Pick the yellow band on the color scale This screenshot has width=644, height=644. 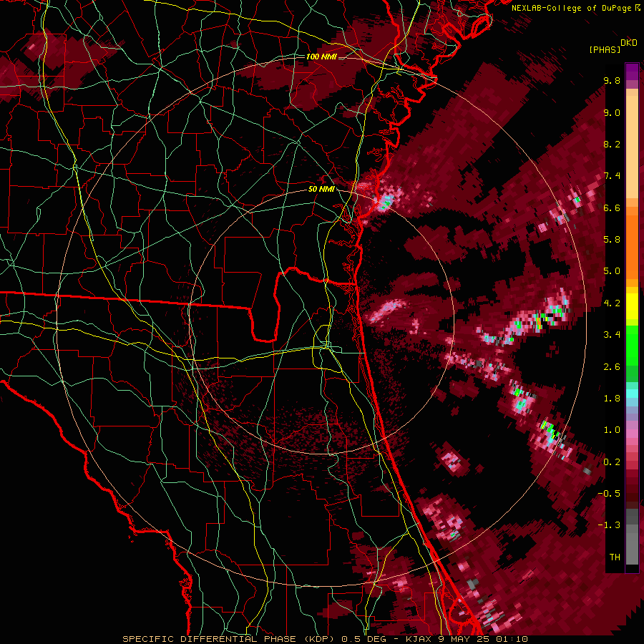(632, 306)
